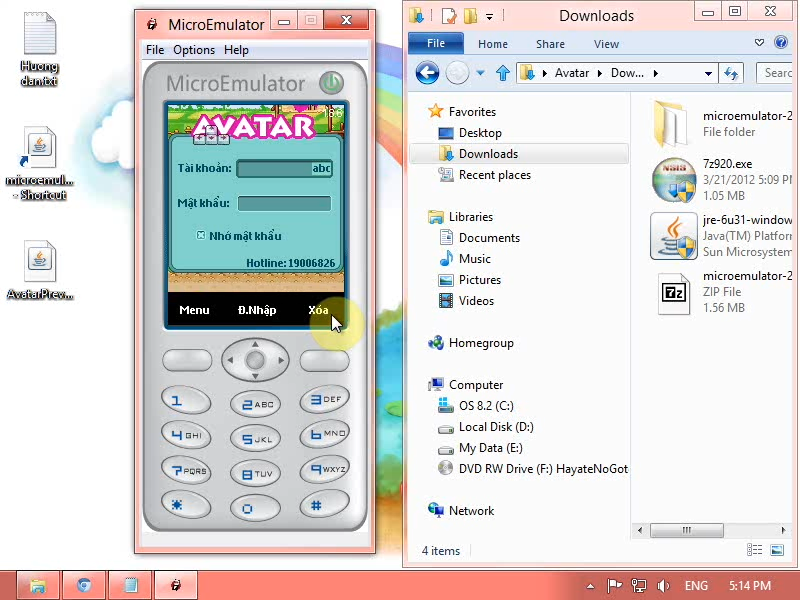Open Homegroup in navigation pane
Image resolution: width=800 pixels, height=600 pixels.
pos(471,343)
